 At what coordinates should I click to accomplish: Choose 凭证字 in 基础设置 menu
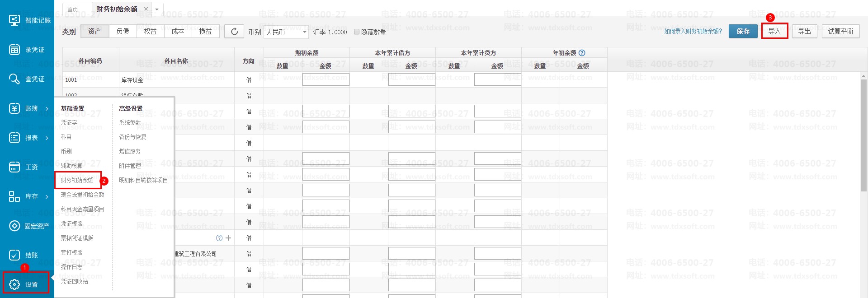(69, 122)
